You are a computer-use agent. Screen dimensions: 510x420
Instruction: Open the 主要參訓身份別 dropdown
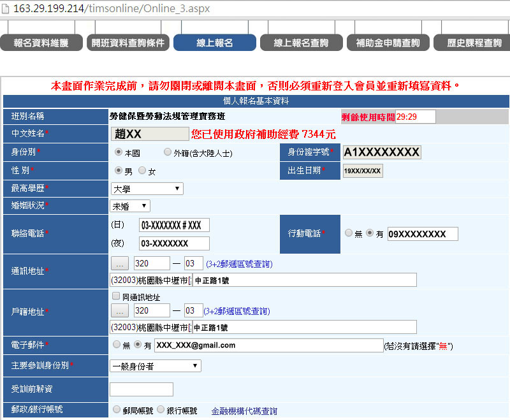pos(156,366)
